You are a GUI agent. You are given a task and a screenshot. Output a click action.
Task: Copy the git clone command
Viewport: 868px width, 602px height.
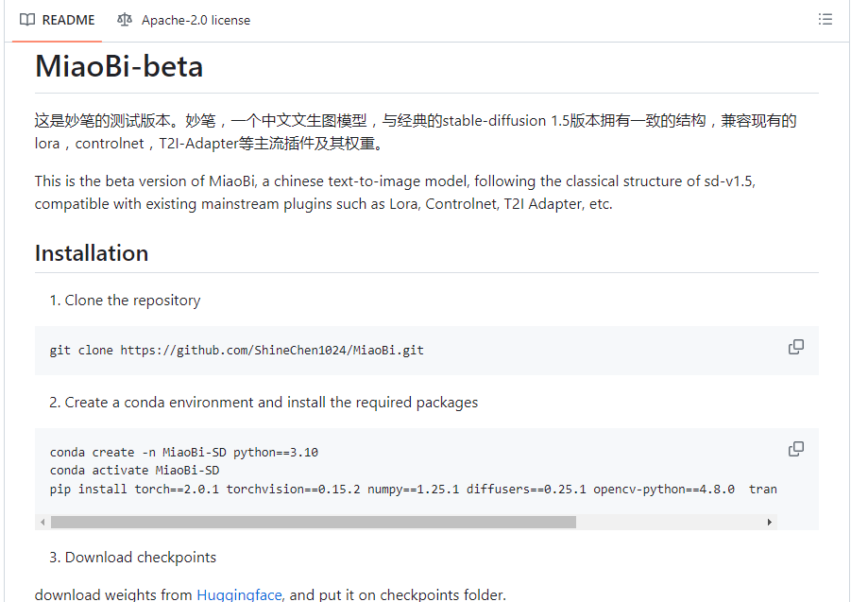click(796, 347)
